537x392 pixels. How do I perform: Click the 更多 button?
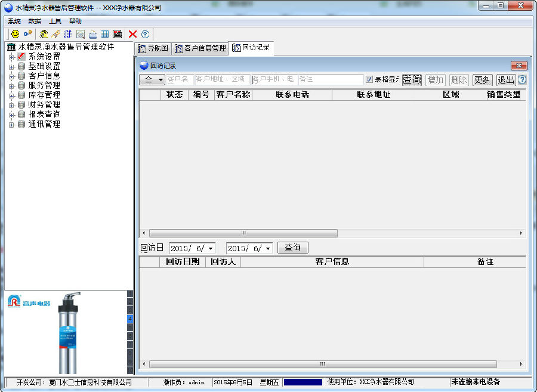[482, 80]
